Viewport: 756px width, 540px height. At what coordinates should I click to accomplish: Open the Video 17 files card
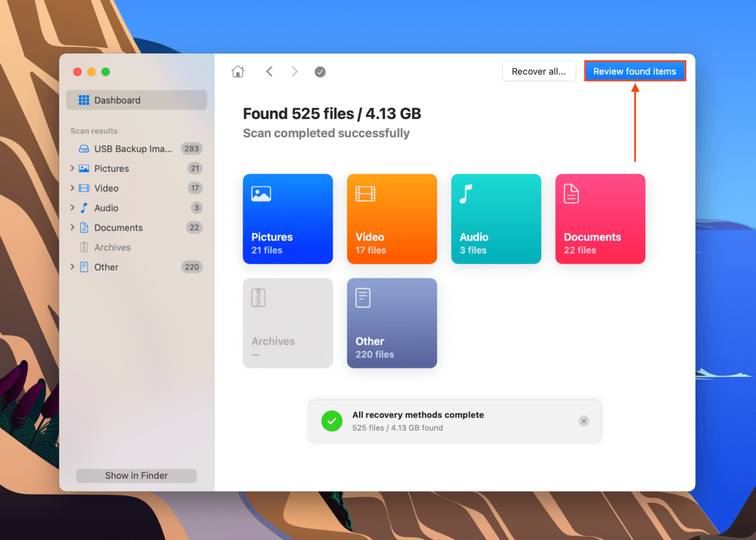[x=392, y=219]
